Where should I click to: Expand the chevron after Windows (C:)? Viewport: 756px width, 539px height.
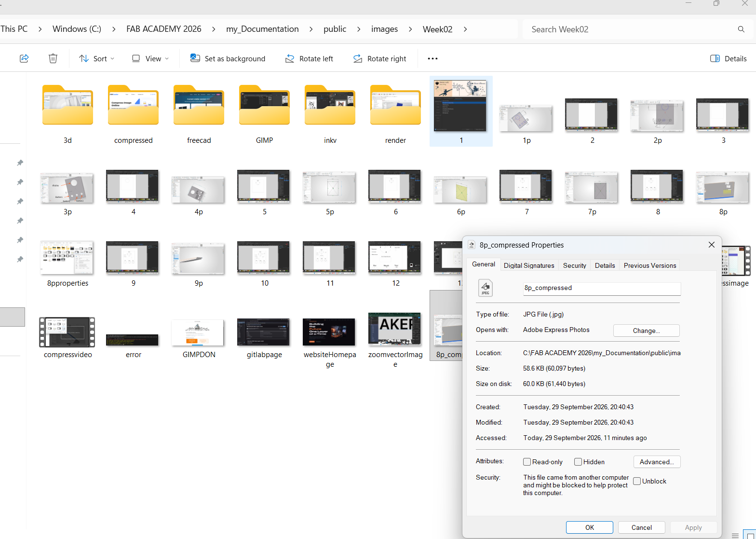(x=114, y=29)
